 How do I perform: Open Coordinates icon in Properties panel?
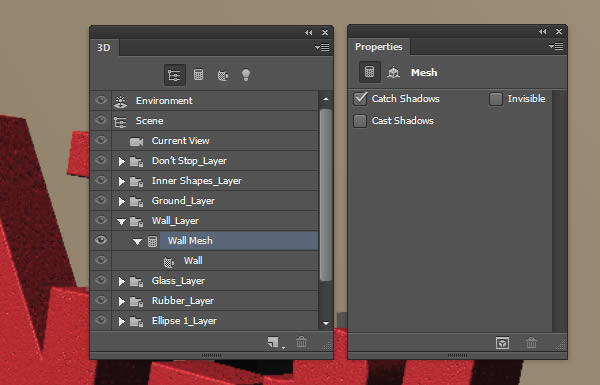click(393, 72)
